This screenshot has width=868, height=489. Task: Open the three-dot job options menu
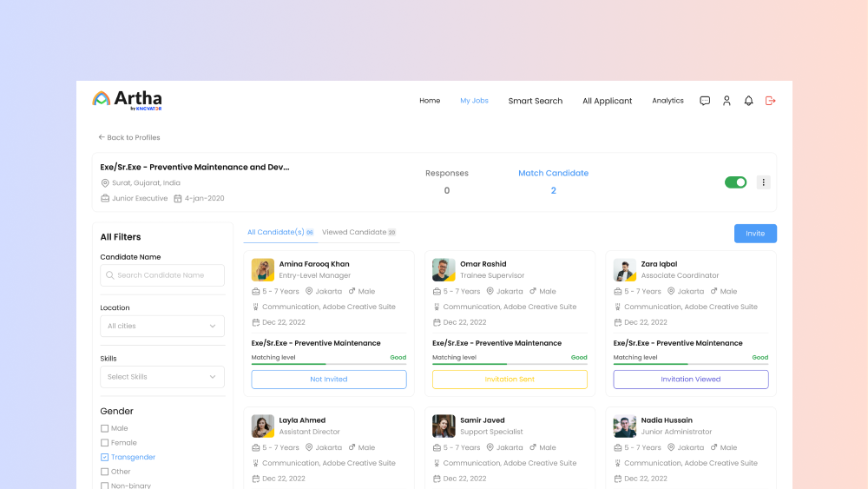pyautogui.click(x=763, y=182)
